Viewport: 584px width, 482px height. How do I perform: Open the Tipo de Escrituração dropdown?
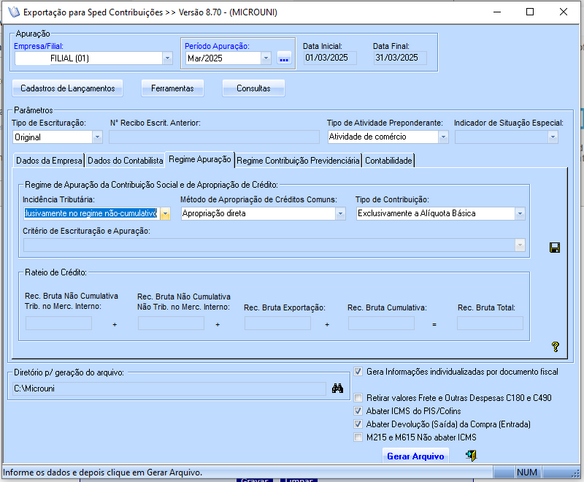(x=97, y=137)
